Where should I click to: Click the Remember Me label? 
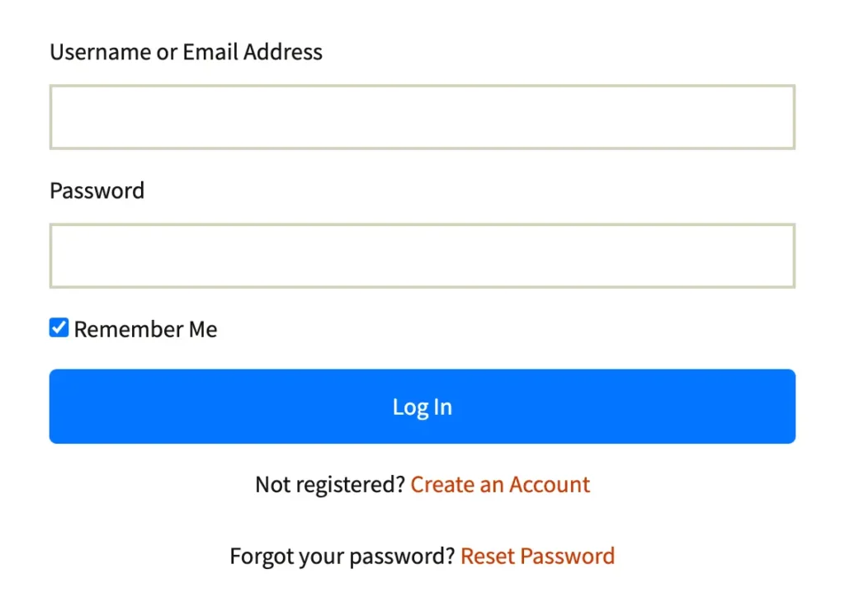click(x=145, y=329)
